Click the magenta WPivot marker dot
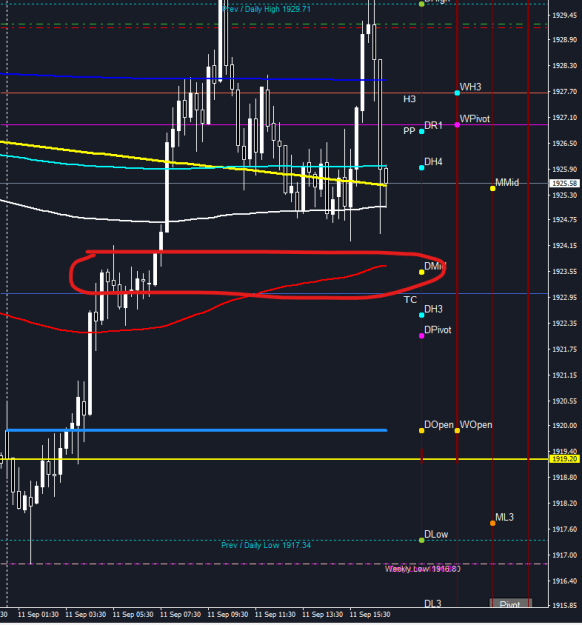 457,125
